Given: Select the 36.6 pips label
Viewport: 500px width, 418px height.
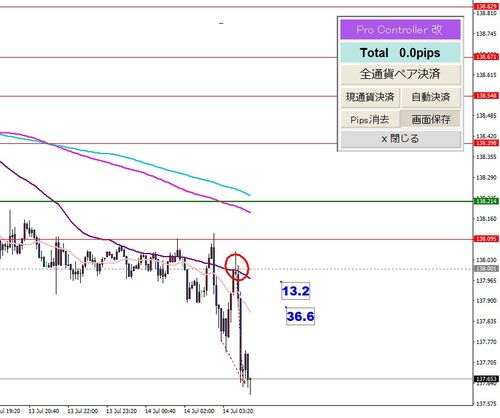Looking at the screenshot, I should 300,316.
